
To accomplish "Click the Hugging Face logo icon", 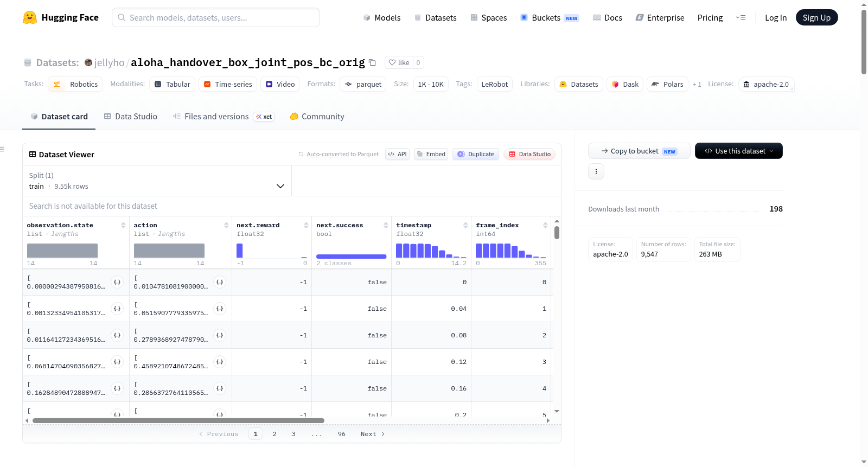I will [30, 17].
